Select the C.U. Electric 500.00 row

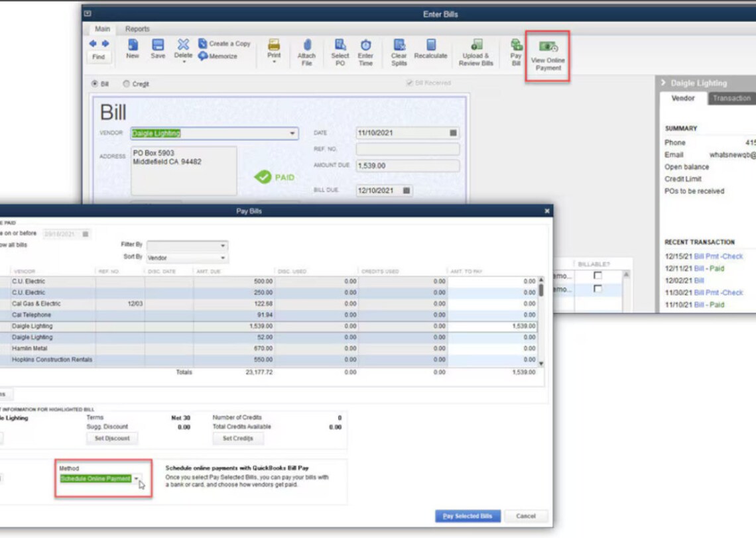point(268,282)
